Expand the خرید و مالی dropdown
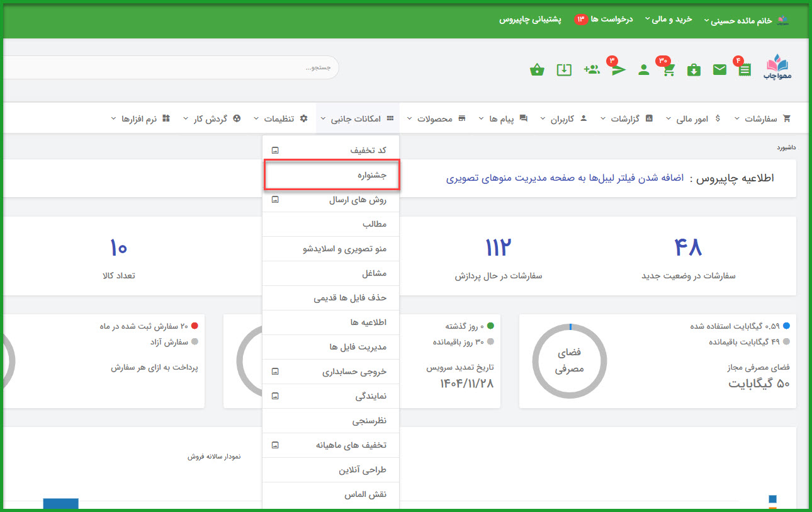Viewport: 812px width, 512px height. coord(668,20)
